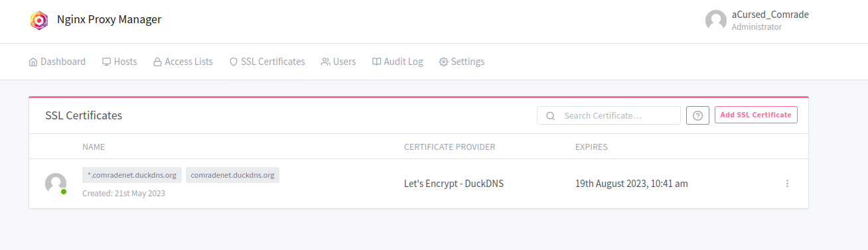Click the search magnifier icon
Screen dimensions: 868x250
coord(550,115)
